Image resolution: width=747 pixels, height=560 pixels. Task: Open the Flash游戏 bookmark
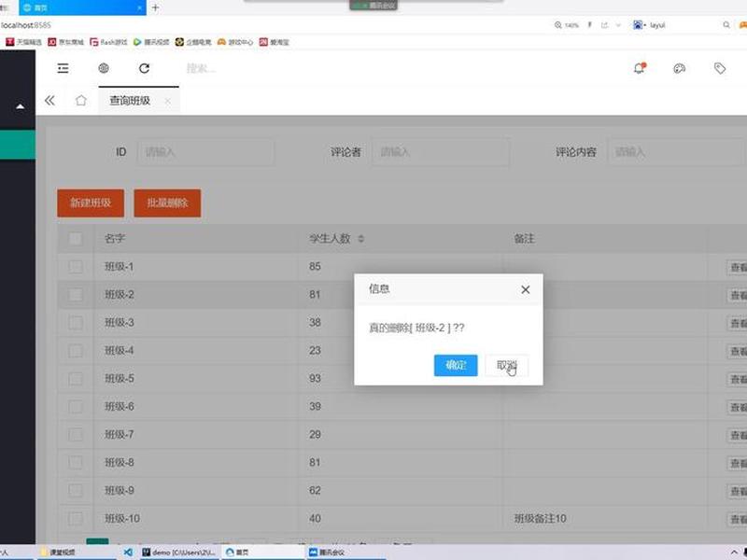click(108, 42)
